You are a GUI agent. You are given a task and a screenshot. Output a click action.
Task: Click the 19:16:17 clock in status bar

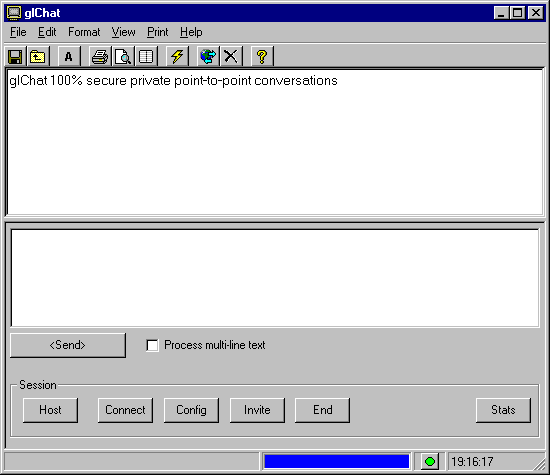472,462
